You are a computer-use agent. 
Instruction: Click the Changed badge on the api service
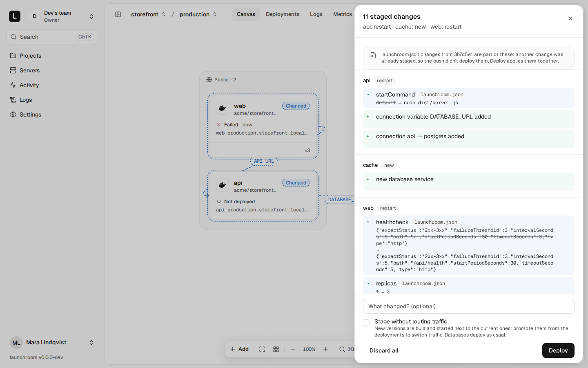pyautogui.click(x=296, y=183)
